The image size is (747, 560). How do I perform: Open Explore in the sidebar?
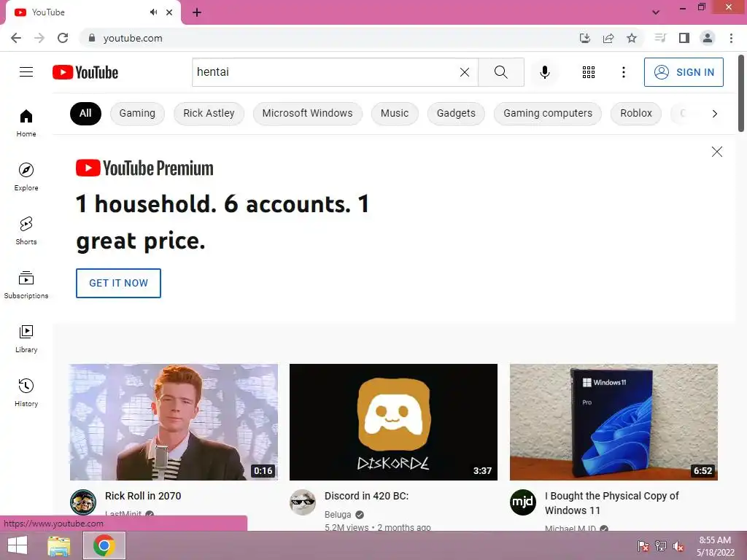point(26,177)
